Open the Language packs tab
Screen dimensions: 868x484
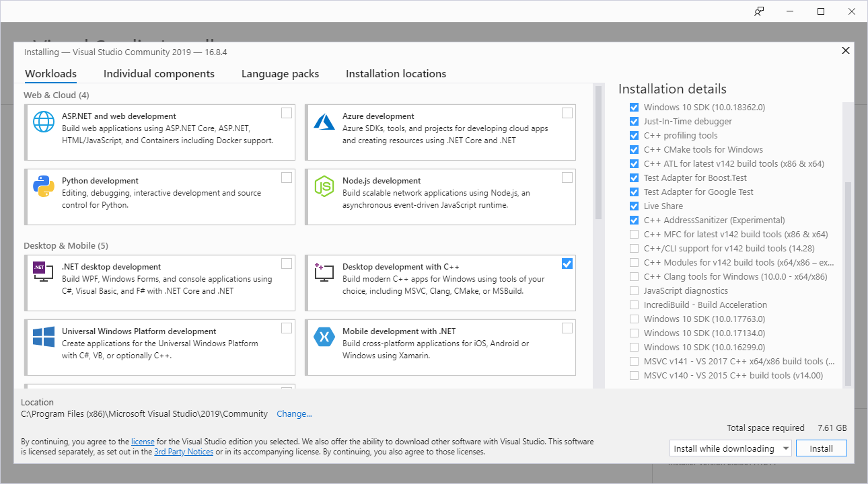[280, 74]
